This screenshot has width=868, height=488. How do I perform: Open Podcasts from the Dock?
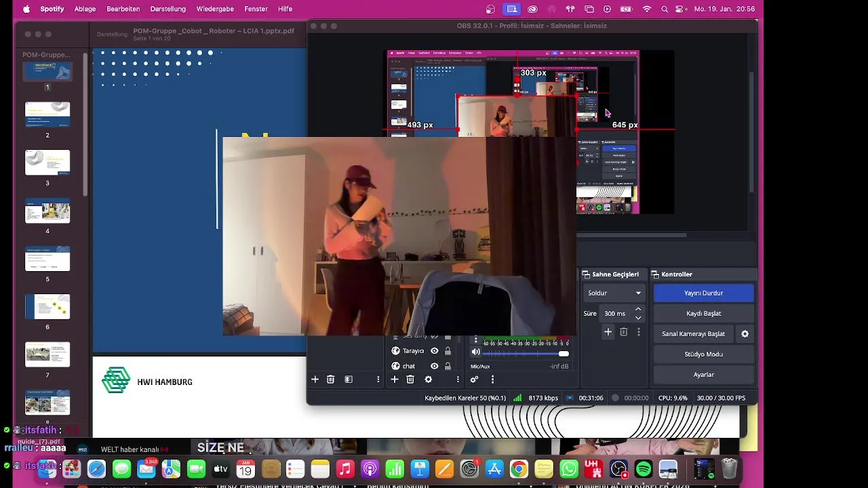tap(370, 468)
